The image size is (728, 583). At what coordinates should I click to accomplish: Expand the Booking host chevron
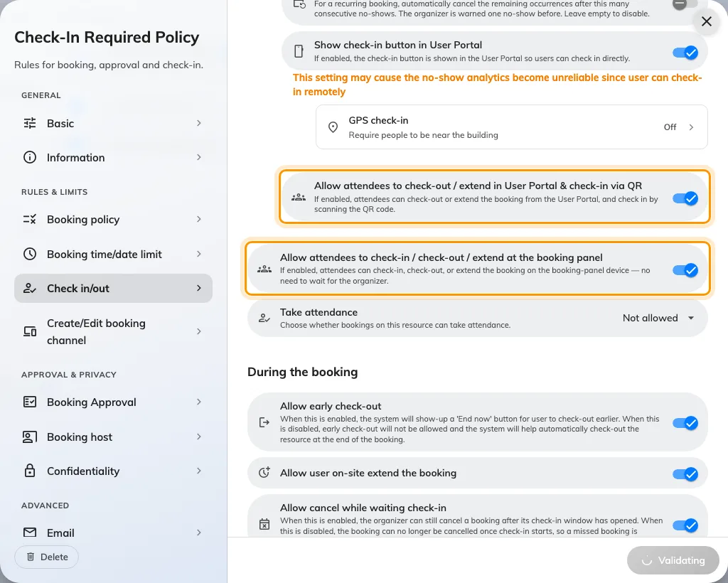pyautogui.click(x=199, y=437)
